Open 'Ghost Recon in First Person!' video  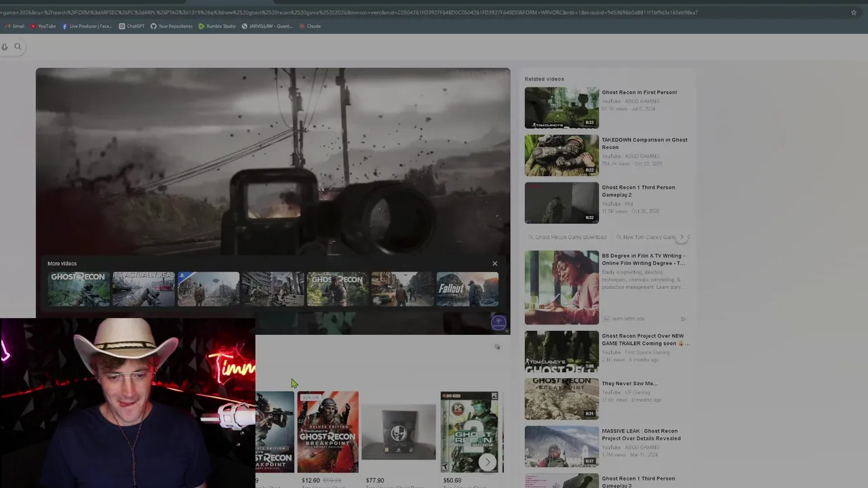[639, 92]
